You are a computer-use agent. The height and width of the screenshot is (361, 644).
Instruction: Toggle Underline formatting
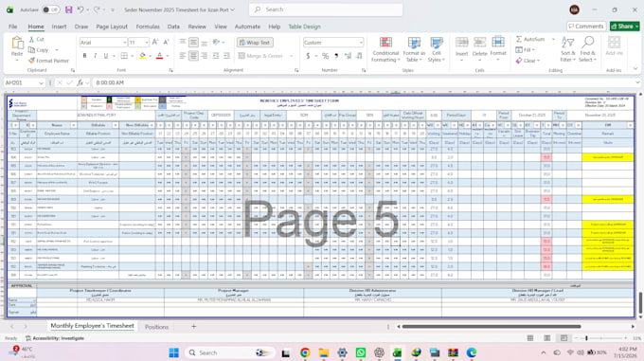(105, 56)
